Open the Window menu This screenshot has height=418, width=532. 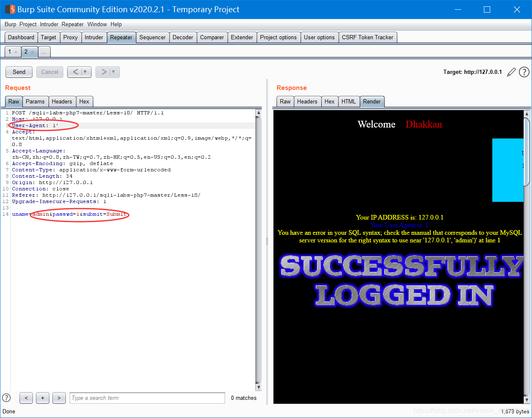coord(97,24)
